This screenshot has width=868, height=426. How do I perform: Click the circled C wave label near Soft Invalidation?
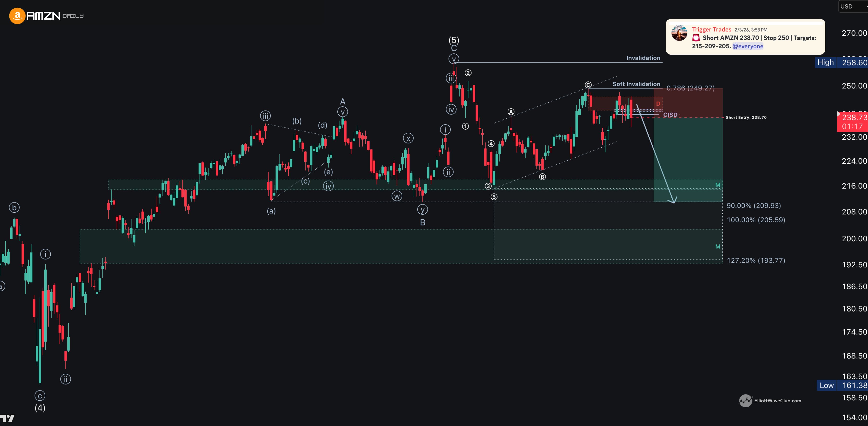588,85
